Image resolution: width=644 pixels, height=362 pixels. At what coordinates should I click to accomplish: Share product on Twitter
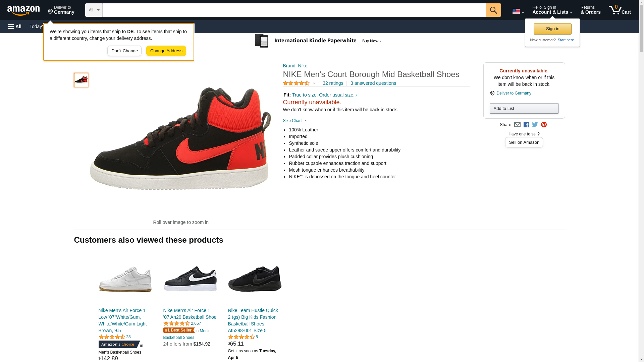pos(535,125)
